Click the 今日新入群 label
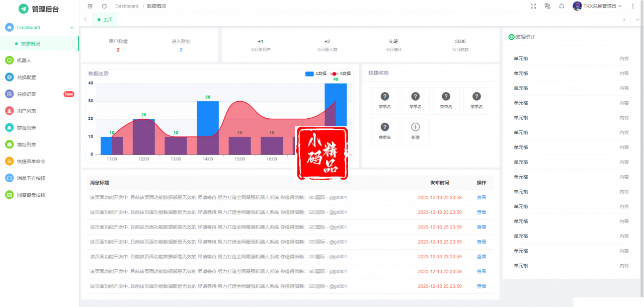The image size is (644, 307). click(327, 50)
